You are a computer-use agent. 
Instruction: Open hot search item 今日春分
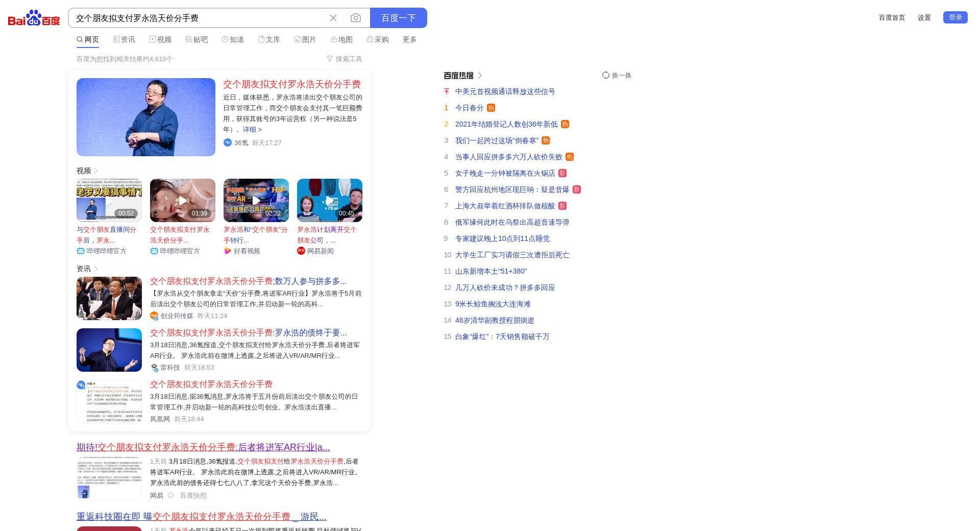469,108
